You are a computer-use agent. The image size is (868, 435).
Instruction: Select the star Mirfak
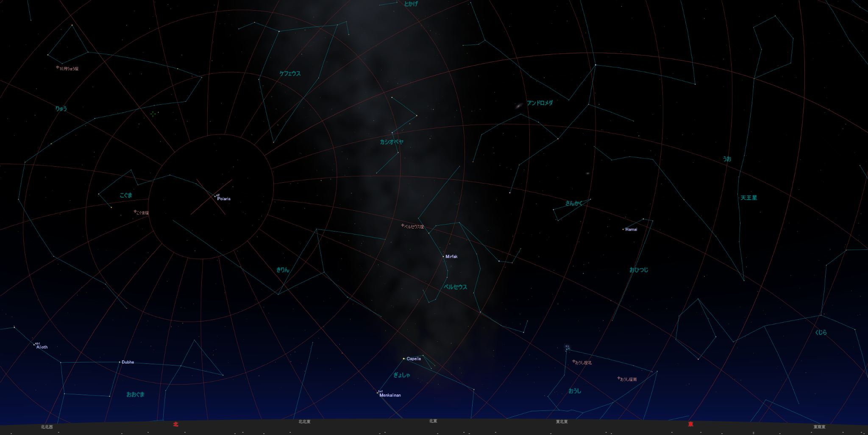tap(443, 257)
